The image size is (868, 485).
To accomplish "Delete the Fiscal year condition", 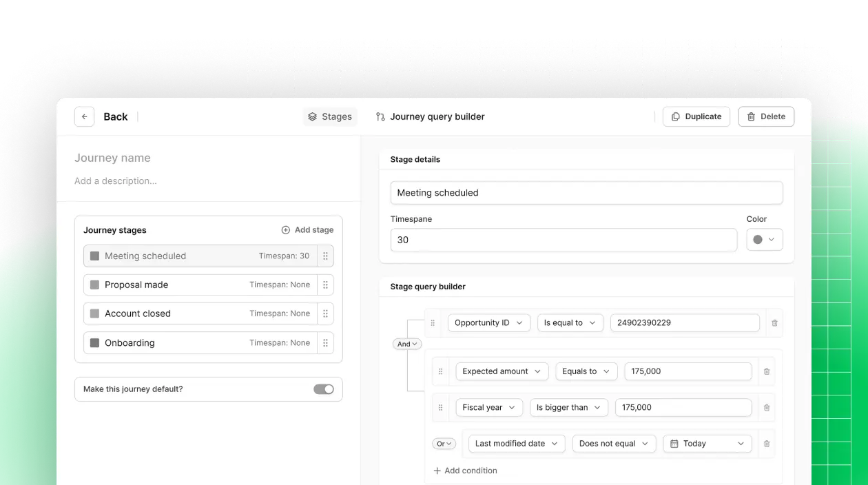I will pyautogui.click(x=767, y=407).
